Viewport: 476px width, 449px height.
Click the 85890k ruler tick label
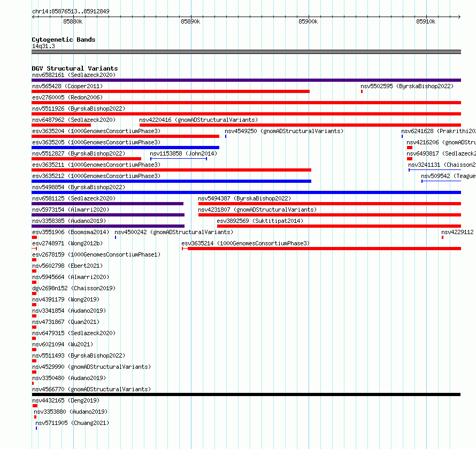190,21
